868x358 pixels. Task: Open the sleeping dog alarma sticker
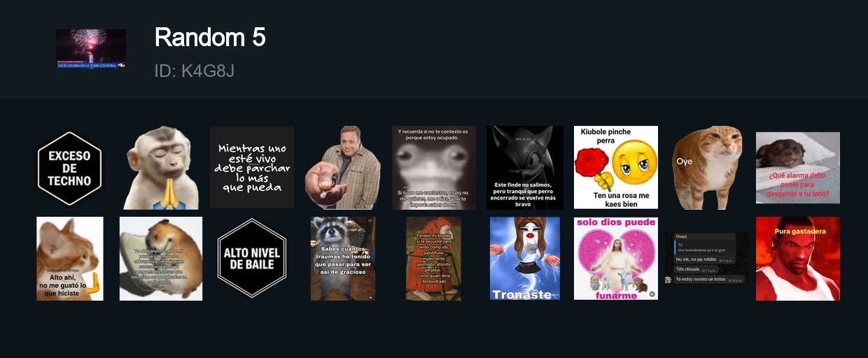click(x=798, y=168)
